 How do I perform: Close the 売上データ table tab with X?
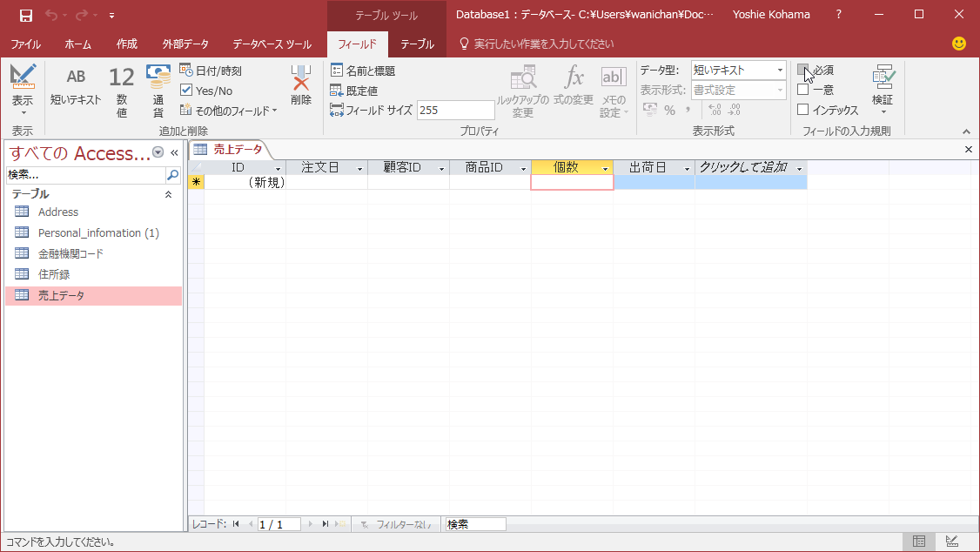click(x=968, y=150)
